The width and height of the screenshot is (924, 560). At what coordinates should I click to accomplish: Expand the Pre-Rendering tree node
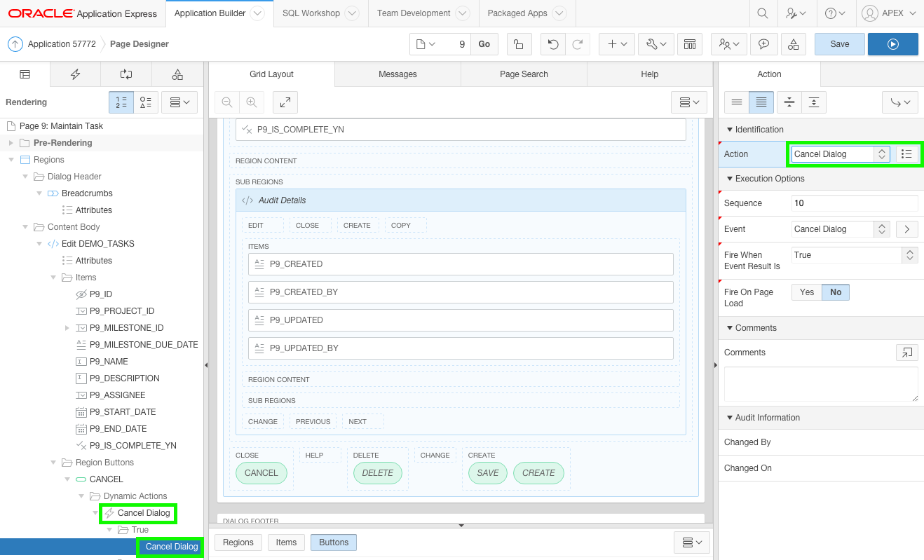pyautogui.click(x=11, y=143)
